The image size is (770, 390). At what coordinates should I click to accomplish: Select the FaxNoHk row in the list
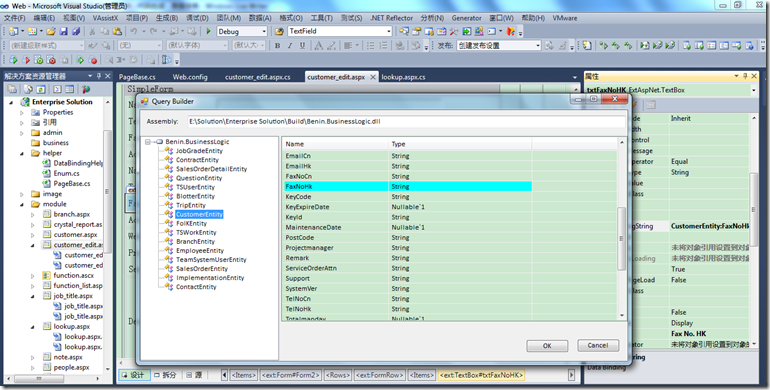coord(408,187)
